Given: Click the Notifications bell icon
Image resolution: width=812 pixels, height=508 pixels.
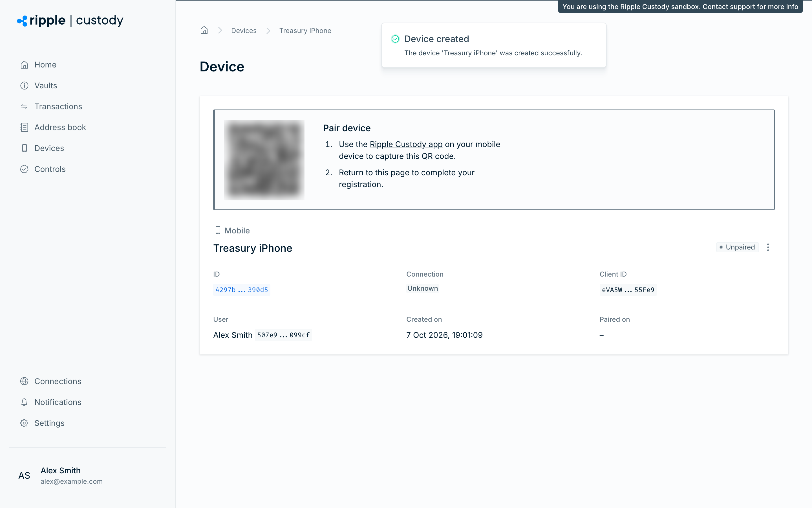Looking at the screenshot, I should 24,402.
